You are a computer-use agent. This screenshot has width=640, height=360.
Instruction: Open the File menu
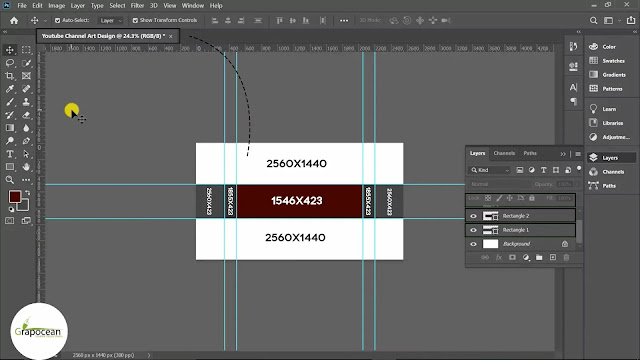point(22,6)
